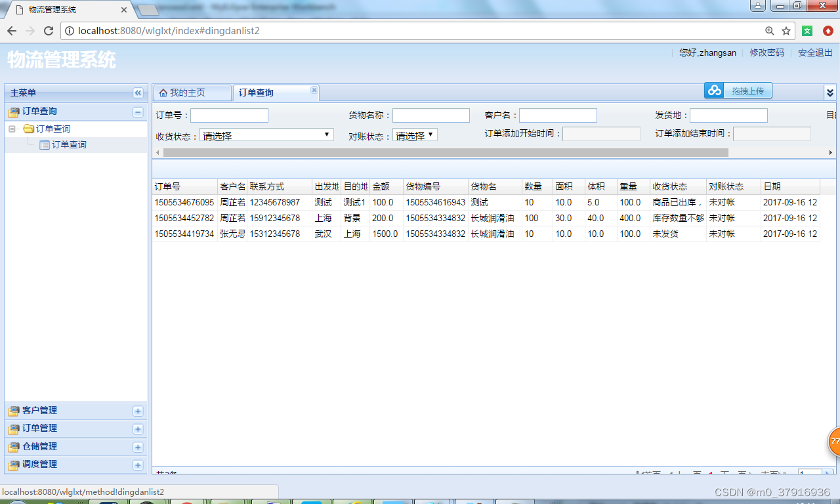
Task: Click the 货物名 column header
Action: pos(495,186)
